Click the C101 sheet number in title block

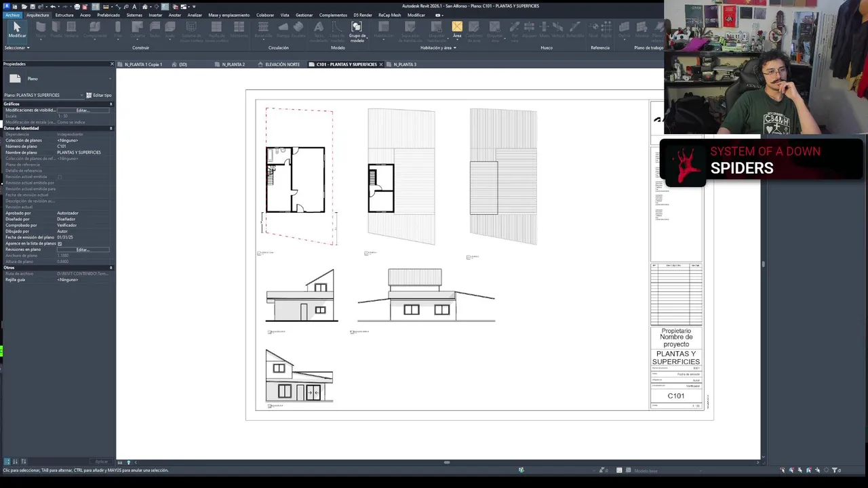tap(676, 396)
